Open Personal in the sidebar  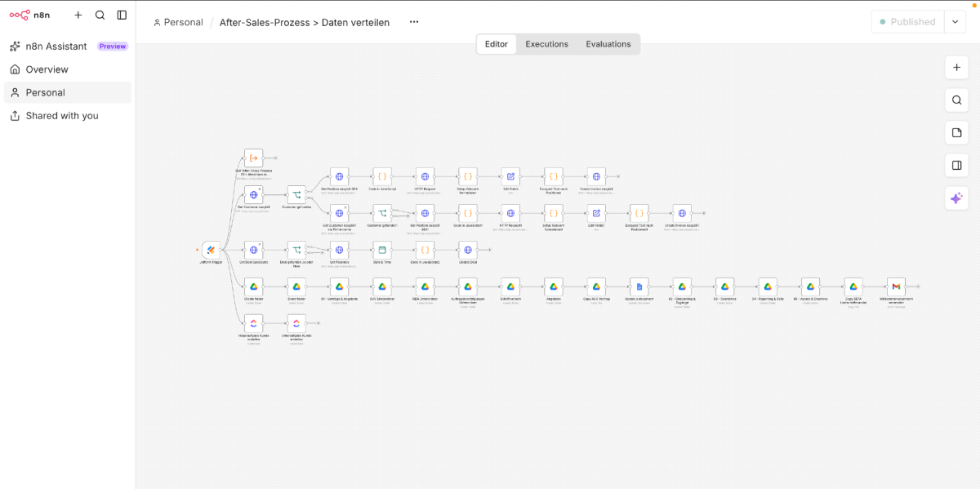tap(68, 92)
